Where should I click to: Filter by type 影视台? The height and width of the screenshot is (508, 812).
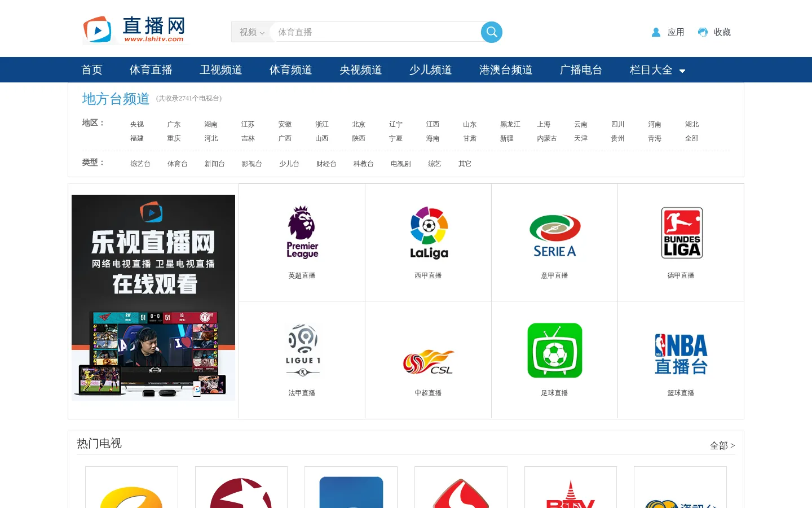[252, 164]
